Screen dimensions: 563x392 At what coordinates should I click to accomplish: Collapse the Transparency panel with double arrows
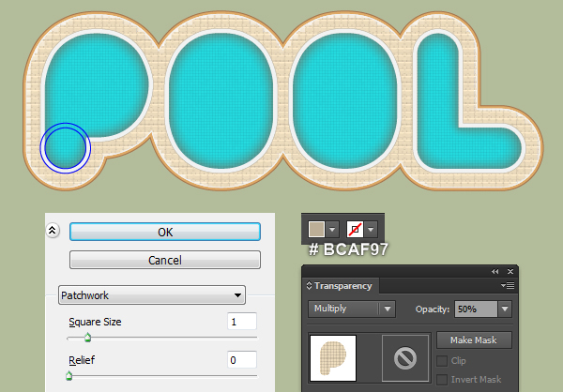click(x=495, y=271)
